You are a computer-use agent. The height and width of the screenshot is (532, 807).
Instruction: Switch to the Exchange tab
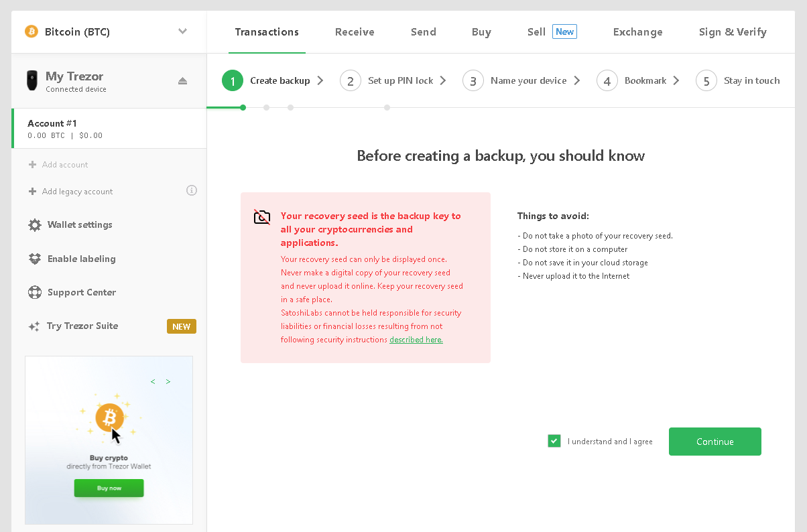pos(638,31)
